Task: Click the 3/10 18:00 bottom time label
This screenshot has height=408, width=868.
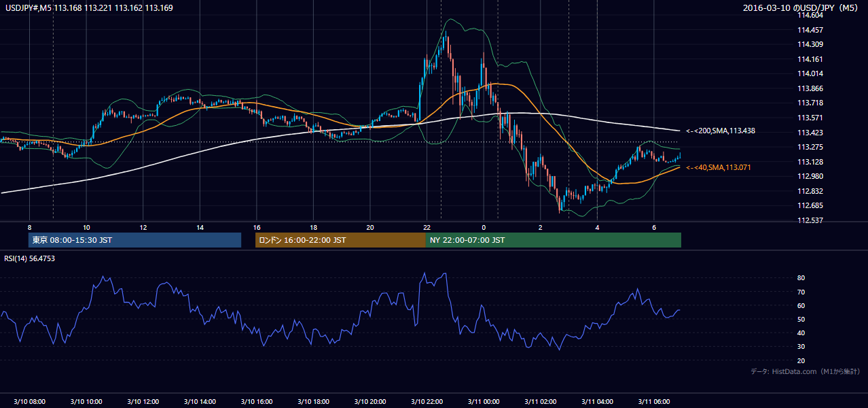Action: (312, 402)
